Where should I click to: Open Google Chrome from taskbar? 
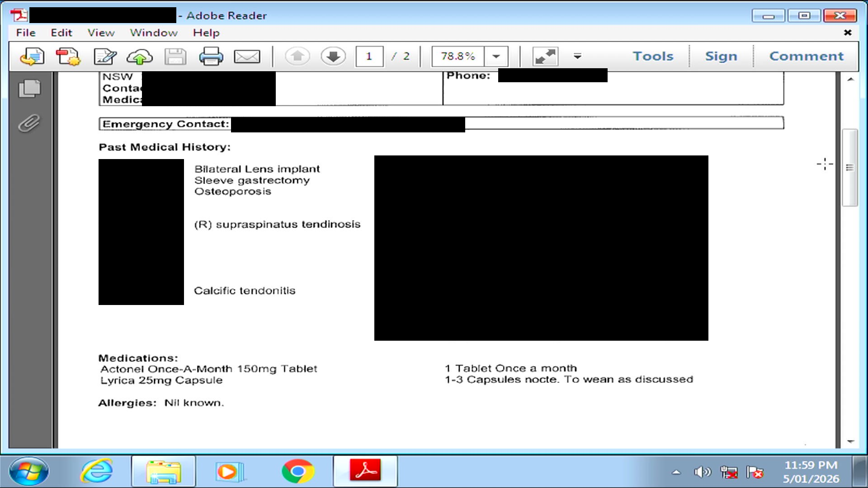coord(297,471)
